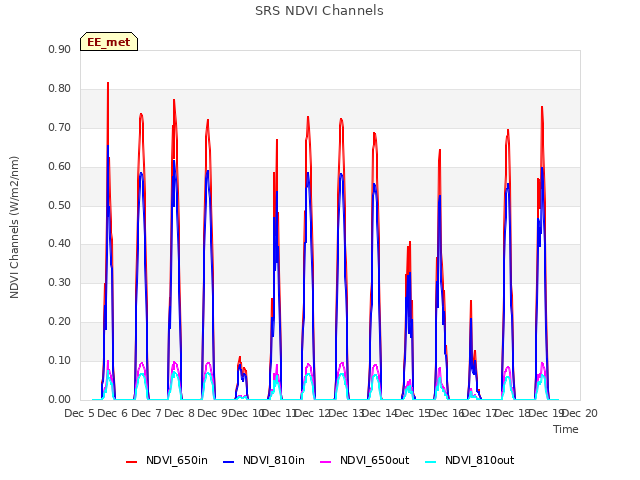Toggle the NDVI_810out legend label

(480, 460)
